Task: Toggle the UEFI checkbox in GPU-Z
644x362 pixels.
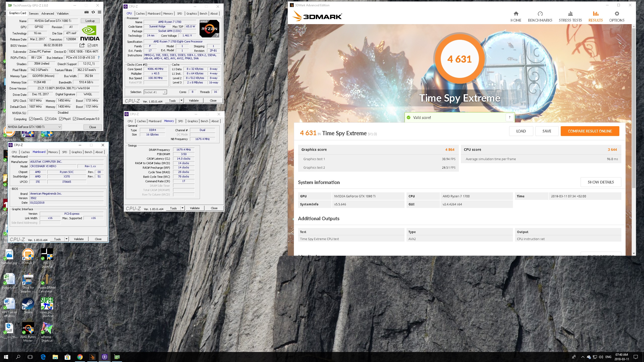Action: click(x=89, y=46)
